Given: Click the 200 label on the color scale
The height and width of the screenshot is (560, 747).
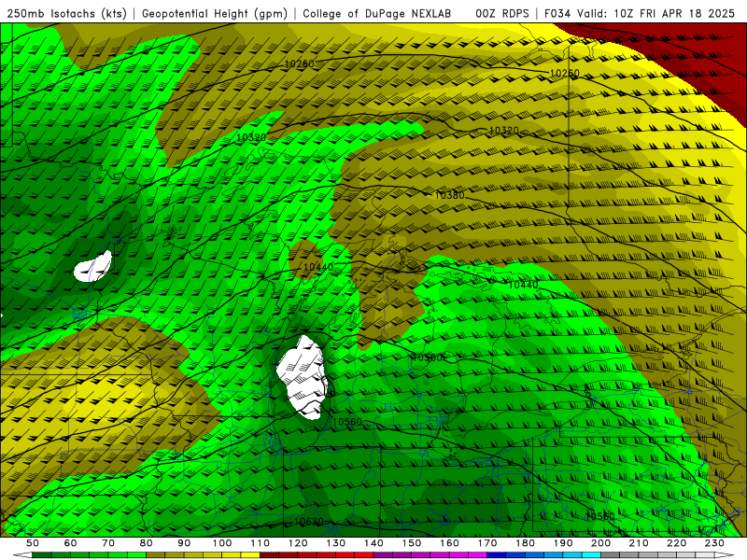Looking at the screenshot, I should 600,543.
